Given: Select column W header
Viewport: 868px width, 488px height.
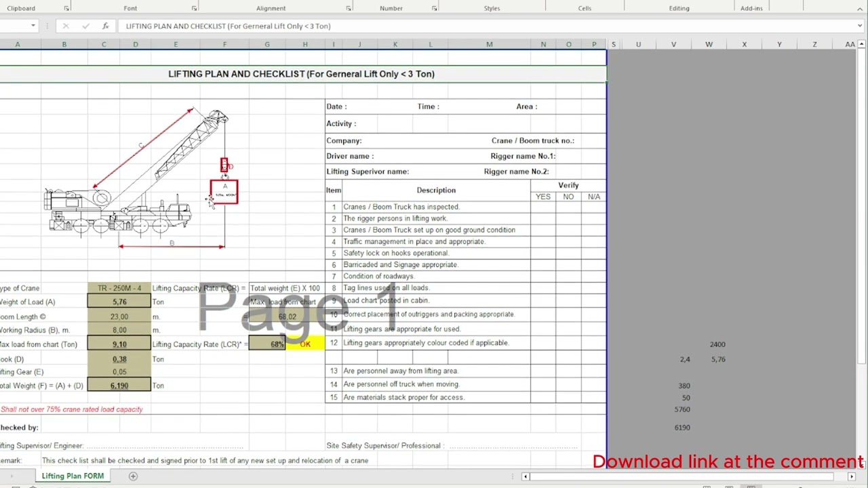Looking at the screenshot, I should click(709, 44).
